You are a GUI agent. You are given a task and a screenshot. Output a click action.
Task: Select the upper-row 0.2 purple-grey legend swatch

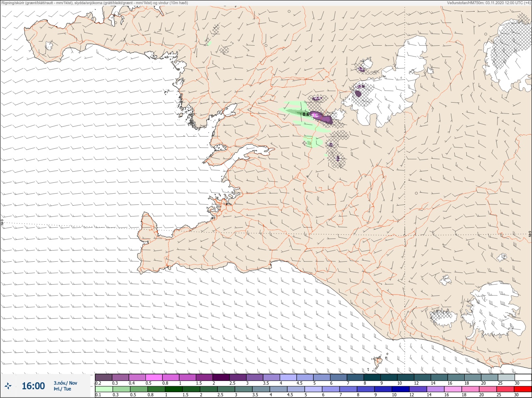(103, 377)
